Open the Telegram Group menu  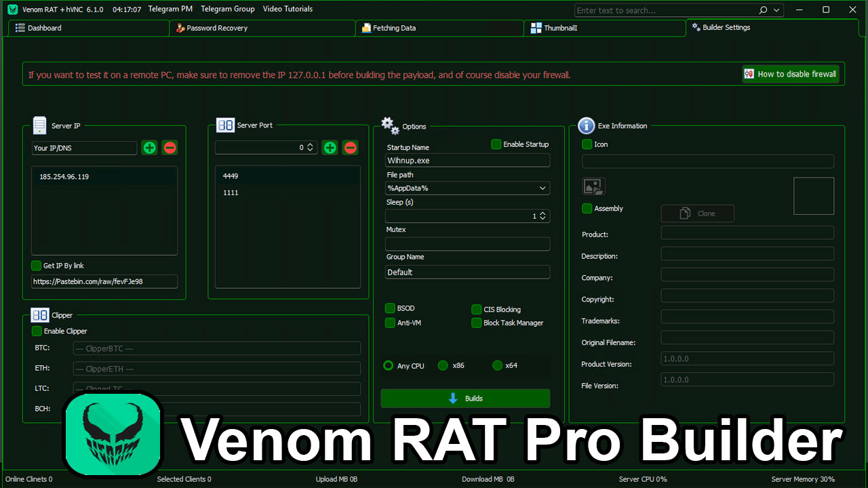[x=227, y=9]
